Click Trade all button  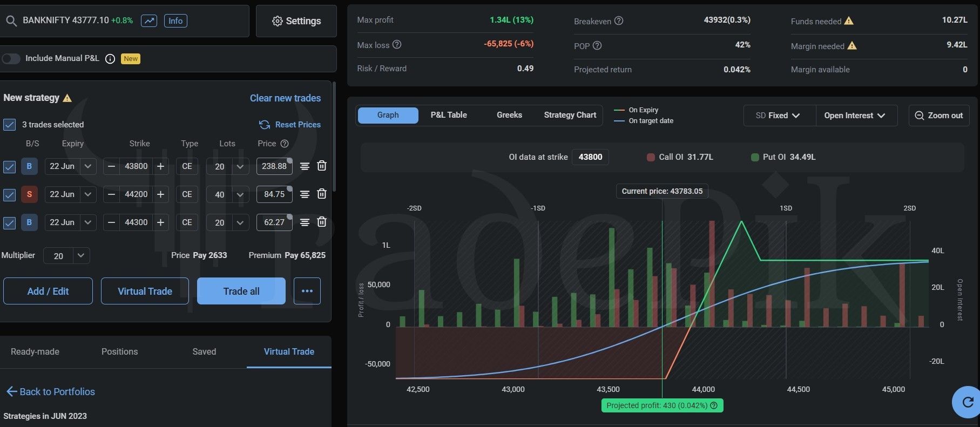(x=241, y=292)
